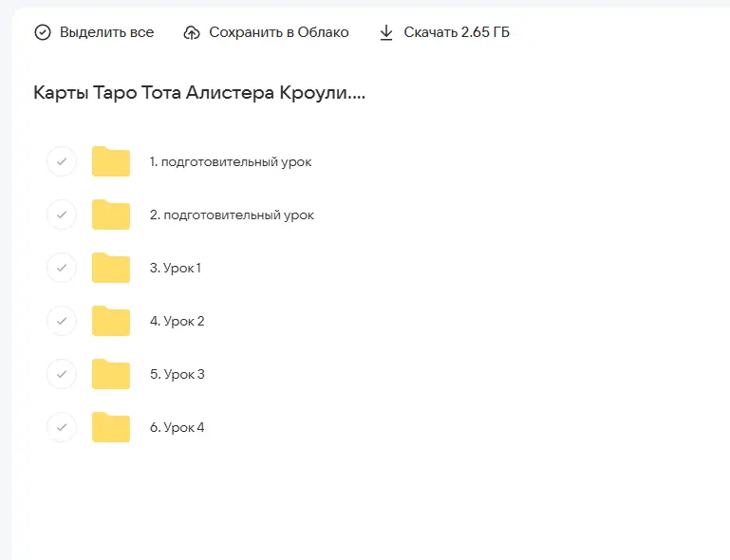Tick the checkbox for 1. подготовительный урок
The width and height of the screenshot is (730, 560).
click(x=61, y=162)
